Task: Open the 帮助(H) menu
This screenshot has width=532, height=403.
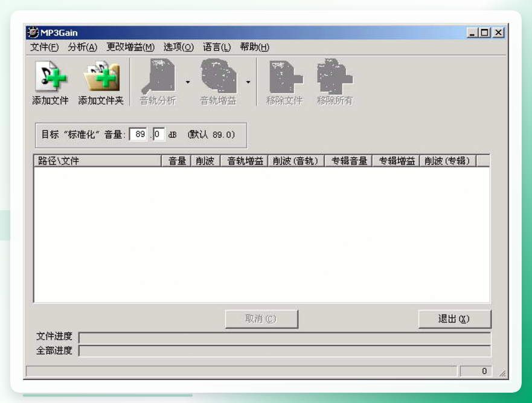Action: pyautogui.click(x=254, y=47)
